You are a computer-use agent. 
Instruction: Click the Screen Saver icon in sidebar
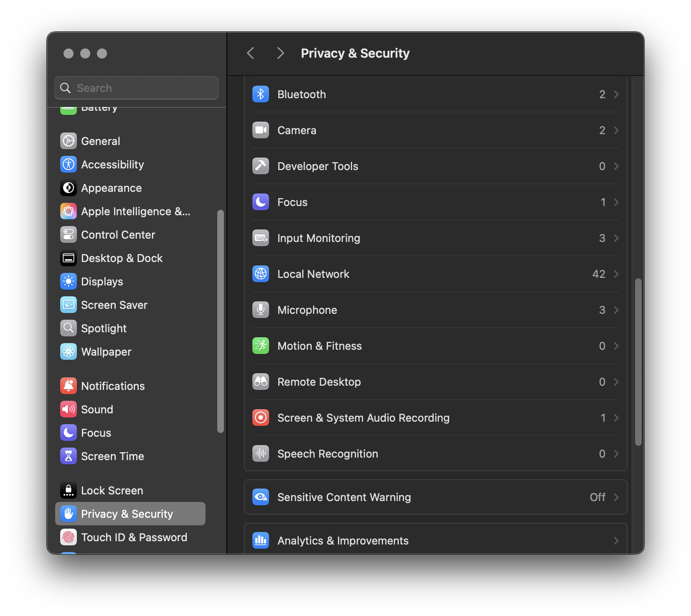(69, 305)
